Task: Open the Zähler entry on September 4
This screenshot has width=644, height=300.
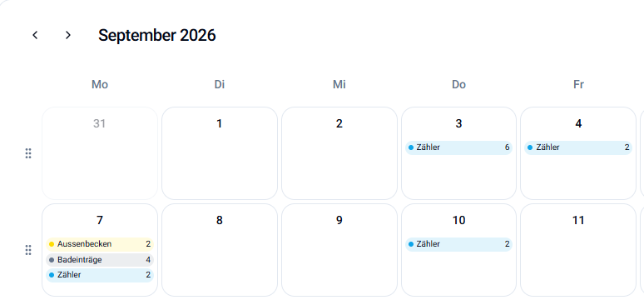Action: click(578, 147)
